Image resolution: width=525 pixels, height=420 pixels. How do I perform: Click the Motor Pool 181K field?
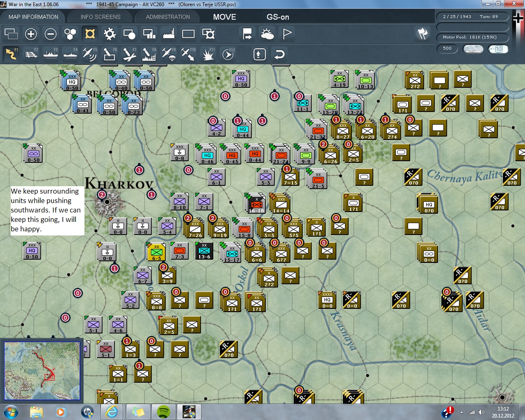coord(472,37)
